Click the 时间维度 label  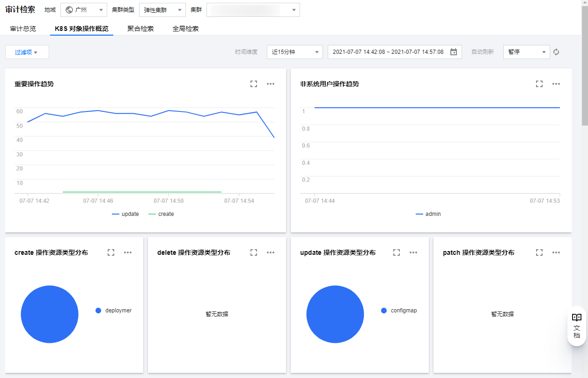point(246,52)
